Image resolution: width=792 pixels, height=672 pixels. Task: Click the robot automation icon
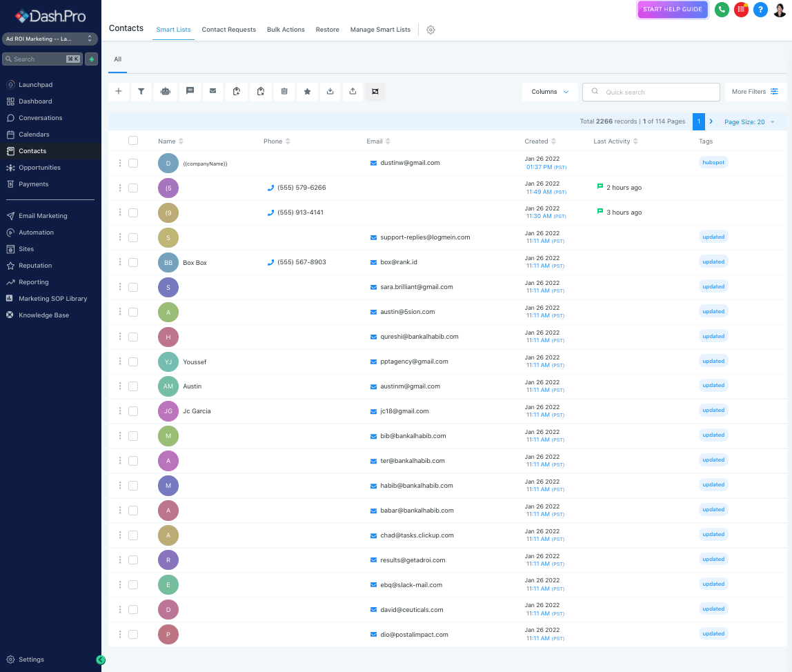click(165, 92)
